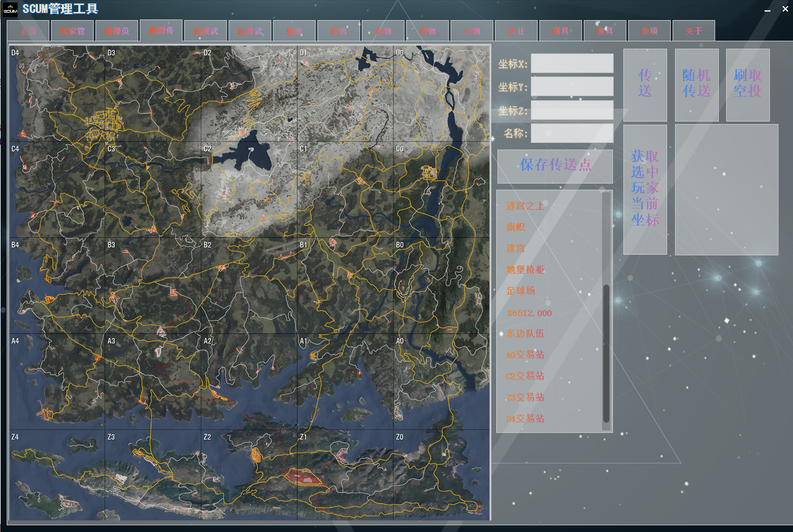The width and height of the screenshot is (793, 532).
Task: Switch to the 食物 food tab
Action: pyautogui.click(x=383, y=31)
